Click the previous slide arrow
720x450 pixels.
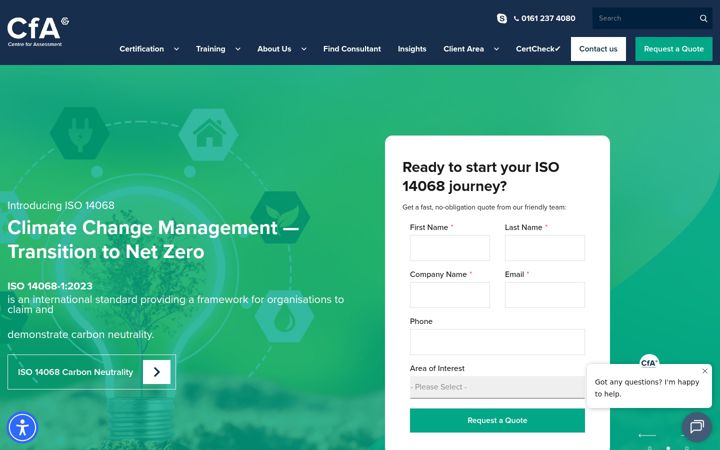pos(647,435)
